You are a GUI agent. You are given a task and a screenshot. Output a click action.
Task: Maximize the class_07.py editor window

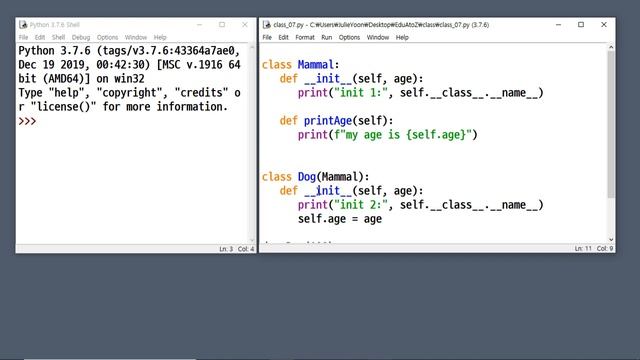pos(581,25)
